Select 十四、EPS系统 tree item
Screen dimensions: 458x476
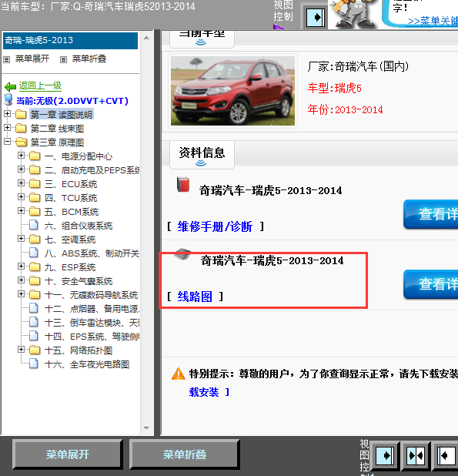92,337
